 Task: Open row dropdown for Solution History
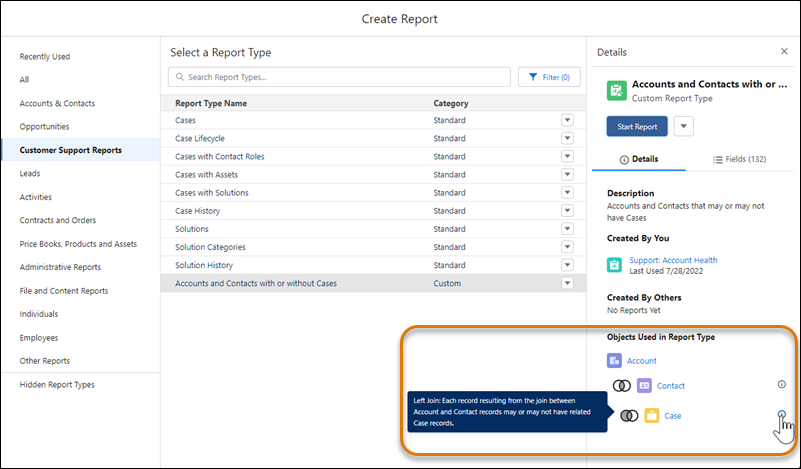[567, 265]
